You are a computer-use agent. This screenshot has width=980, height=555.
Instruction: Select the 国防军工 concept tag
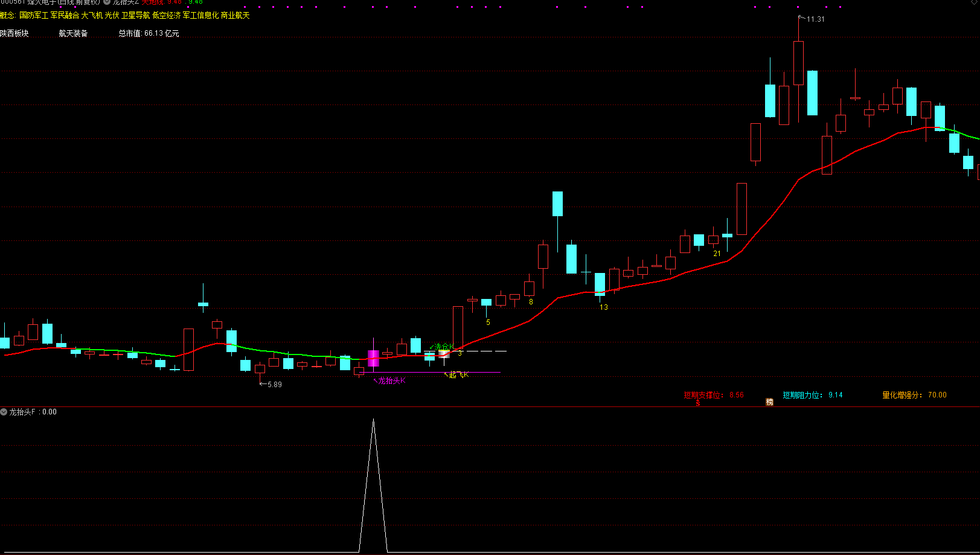coord(34,15)
